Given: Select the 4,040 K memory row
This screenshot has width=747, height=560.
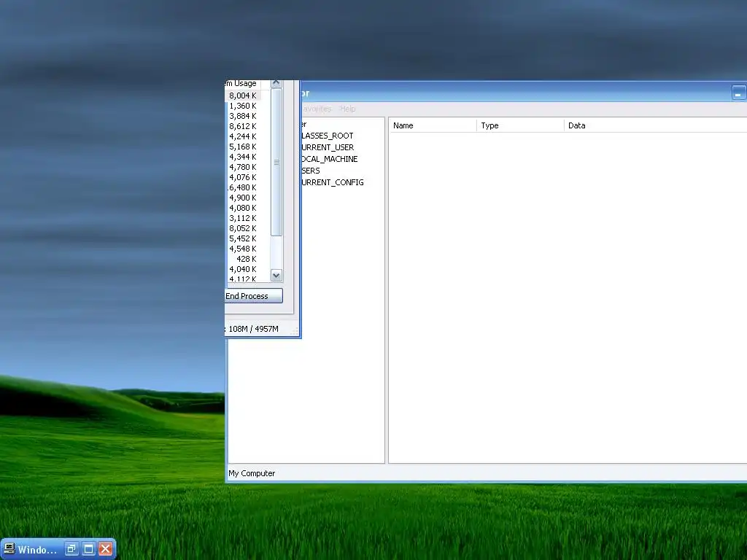Looking at the screenshot, I should pyautogui.click(x=243, y=270).
